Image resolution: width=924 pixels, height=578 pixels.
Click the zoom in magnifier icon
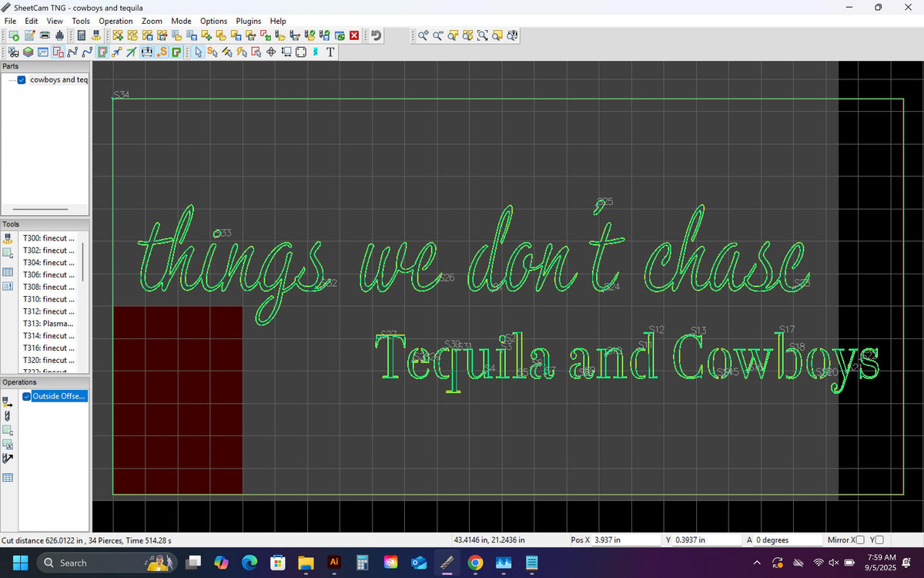[423, 35]
